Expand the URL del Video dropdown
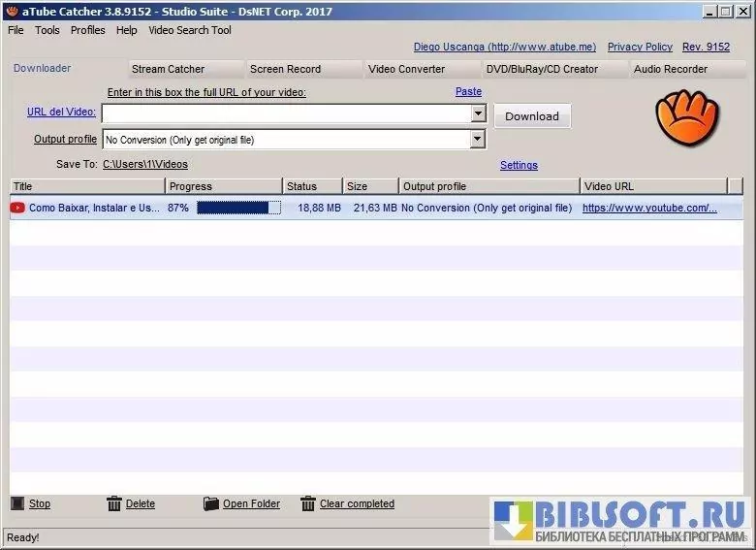Image resolution: width=756 pixels, height=550 pixels. (477, 113)
